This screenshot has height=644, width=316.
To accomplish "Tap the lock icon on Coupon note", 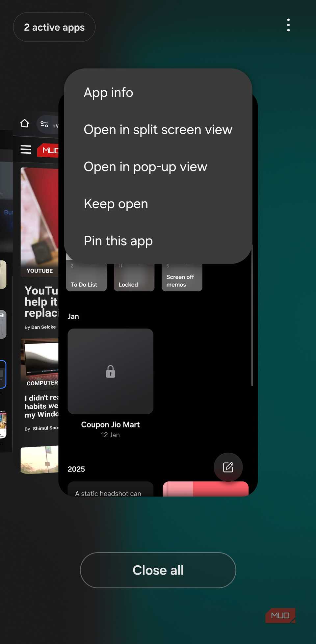I will tap(110, 371).
